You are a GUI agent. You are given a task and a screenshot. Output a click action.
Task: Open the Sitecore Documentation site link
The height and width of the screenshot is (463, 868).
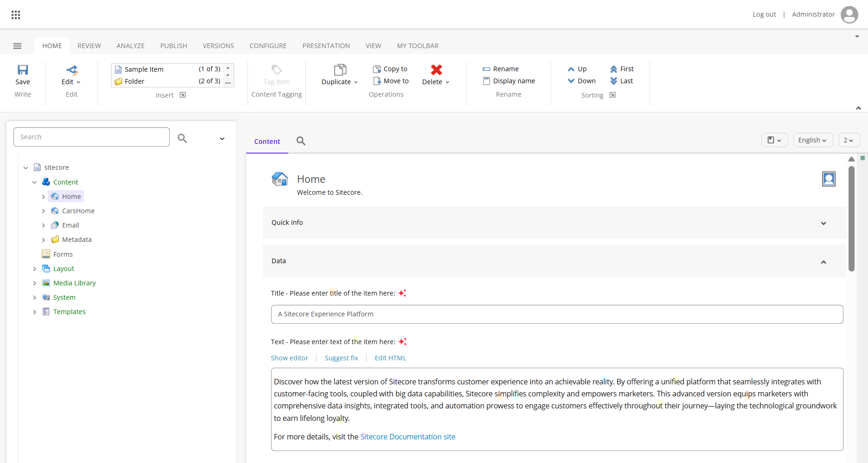point(408,437)
